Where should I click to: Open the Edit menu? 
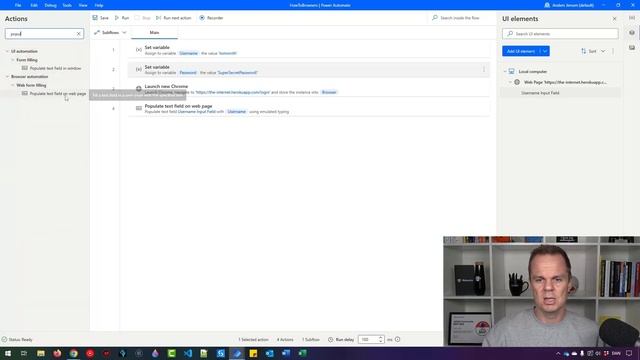pos(34,5)
